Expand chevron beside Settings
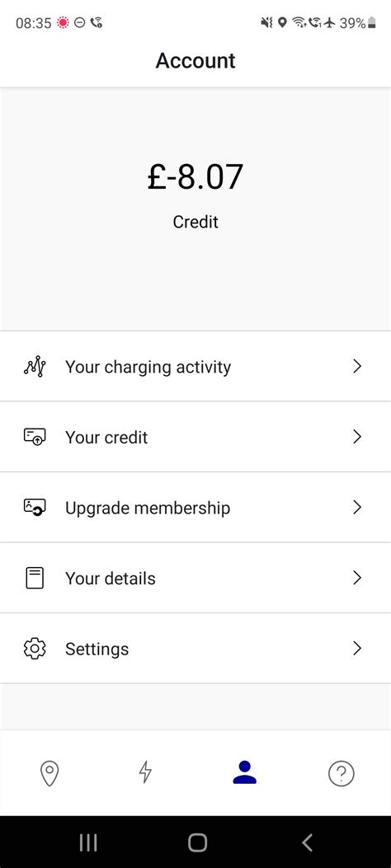The image size is (391, 868). pyautogui.click(x=357, y=648)
